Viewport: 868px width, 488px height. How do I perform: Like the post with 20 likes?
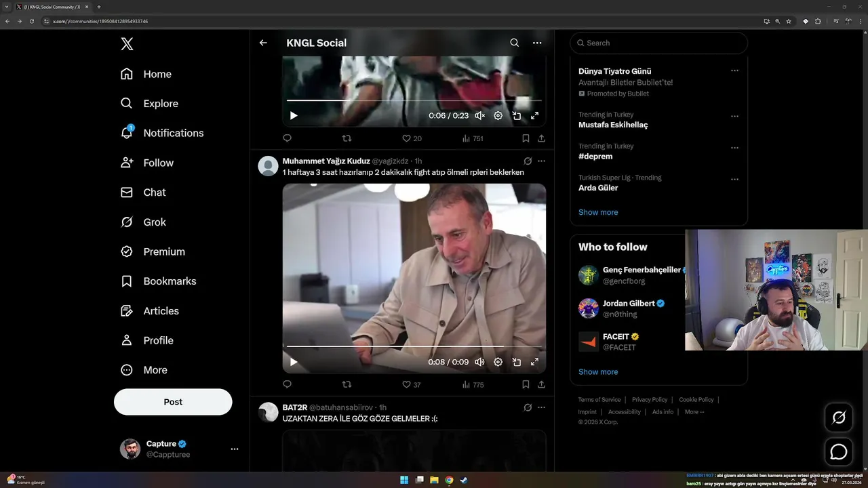tap(412, 138)
